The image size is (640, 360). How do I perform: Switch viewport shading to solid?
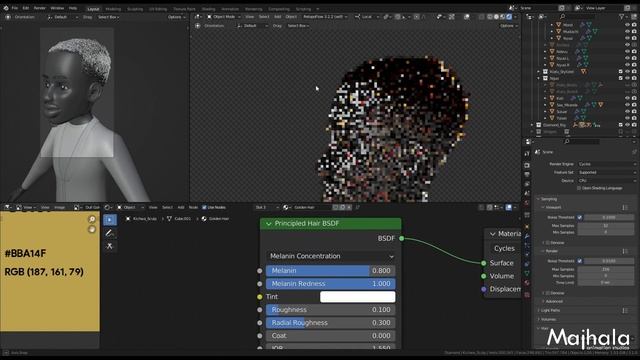tap(496, 17)
